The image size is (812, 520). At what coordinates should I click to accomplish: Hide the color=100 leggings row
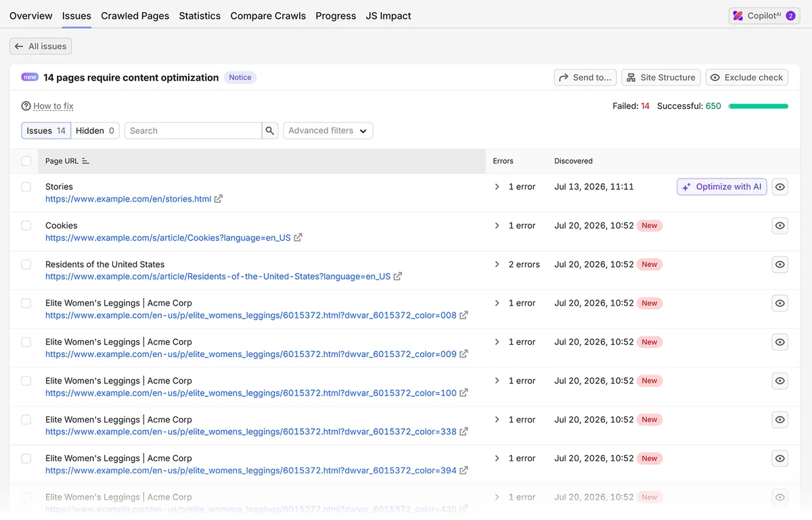click(x=780, y=381)
